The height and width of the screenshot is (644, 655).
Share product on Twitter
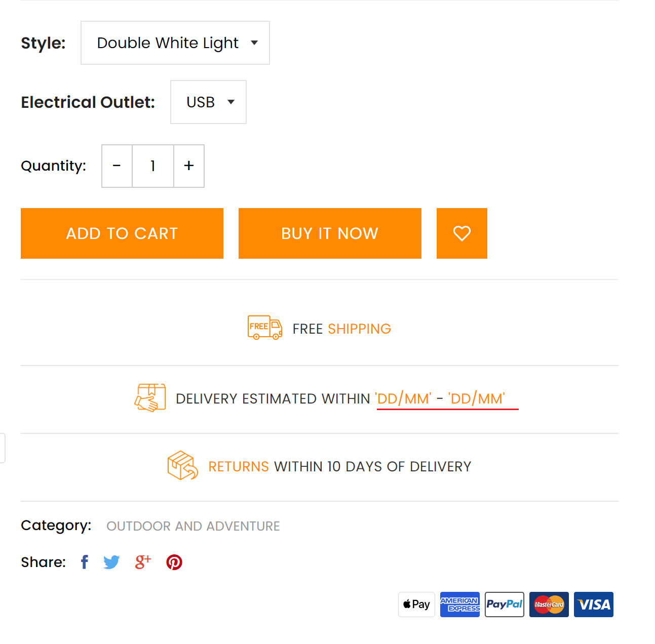[111, 562]
